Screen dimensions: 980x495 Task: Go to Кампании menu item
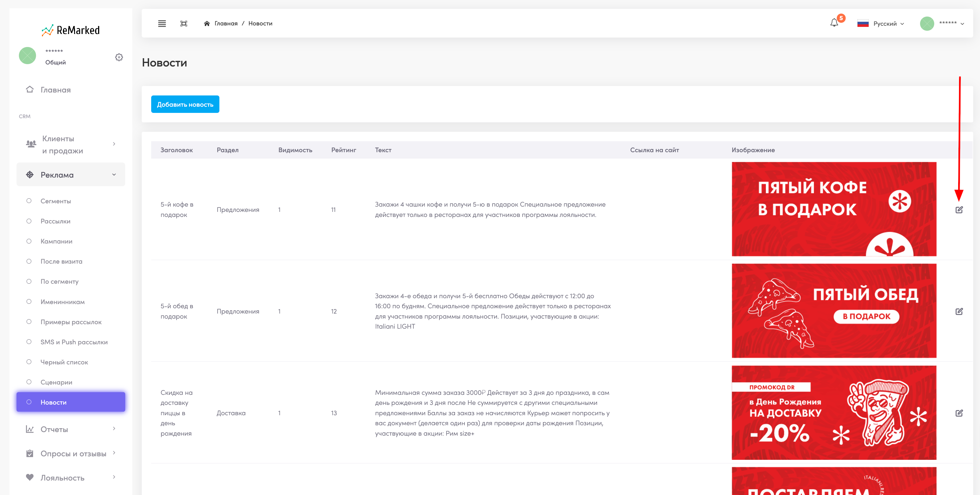[56, 241]
